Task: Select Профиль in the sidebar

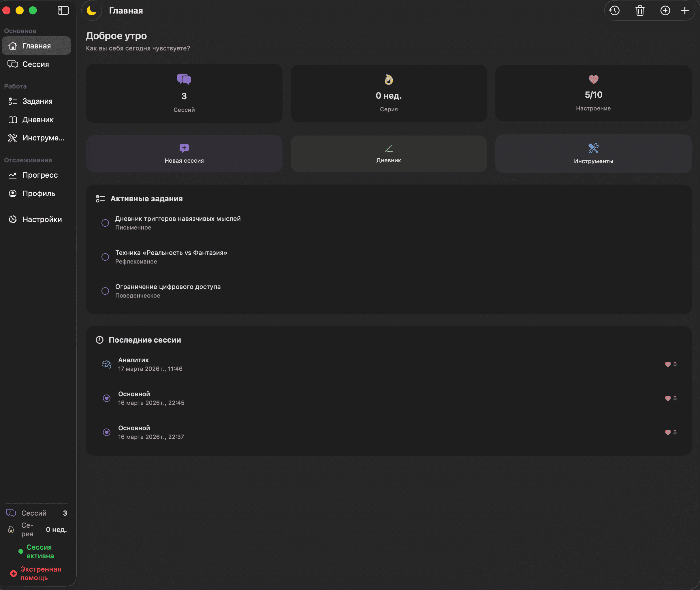Action: point(38,193)
